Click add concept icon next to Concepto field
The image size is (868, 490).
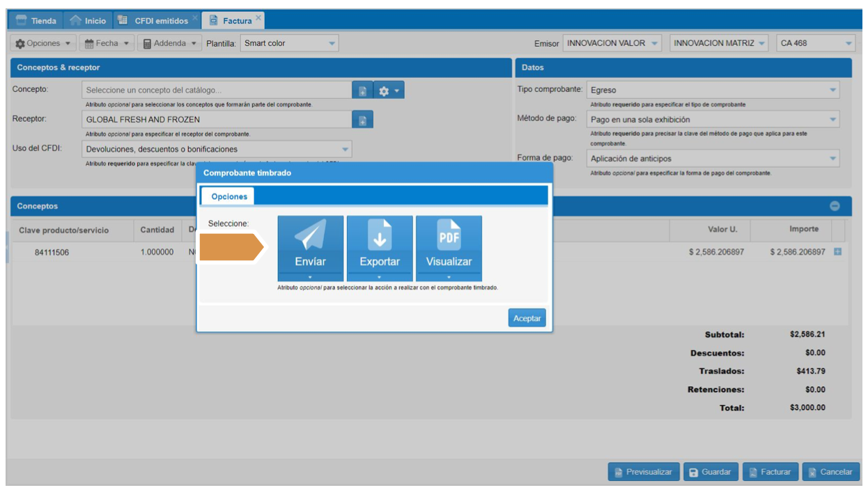pos(362,90)
